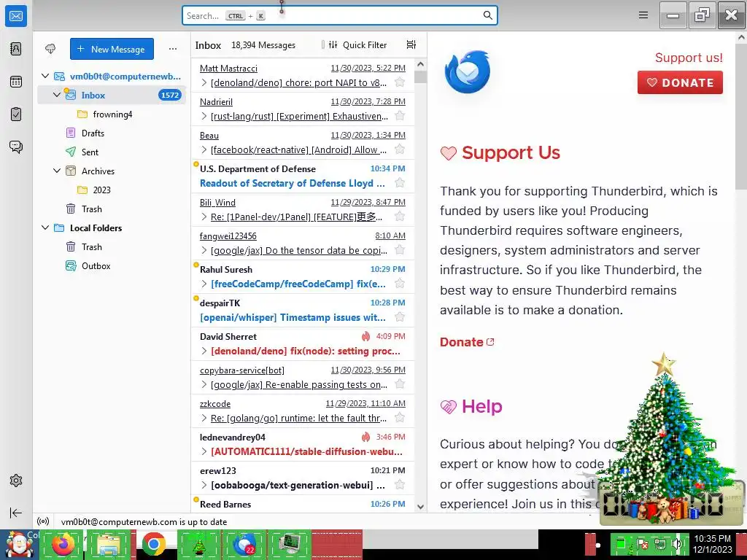
Task: Open the Address Book space
Action: (16, 49)
